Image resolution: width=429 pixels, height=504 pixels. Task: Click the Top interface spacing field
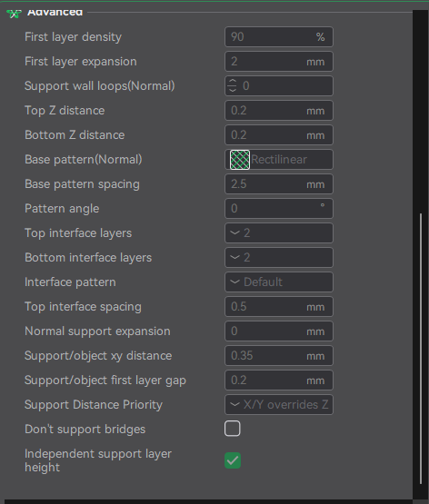(x=279, y=307)
